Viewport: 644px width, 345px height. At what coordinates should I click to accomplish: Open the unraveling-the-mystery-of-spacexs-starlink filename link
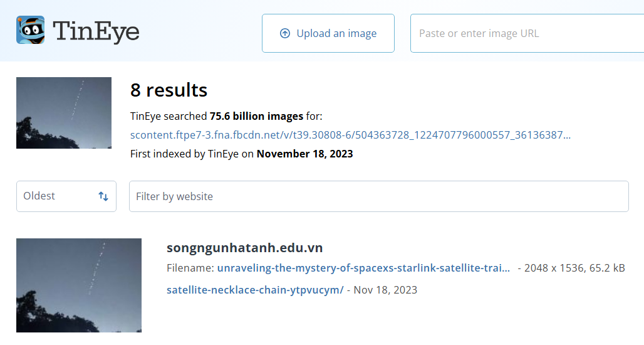(363, 268)
